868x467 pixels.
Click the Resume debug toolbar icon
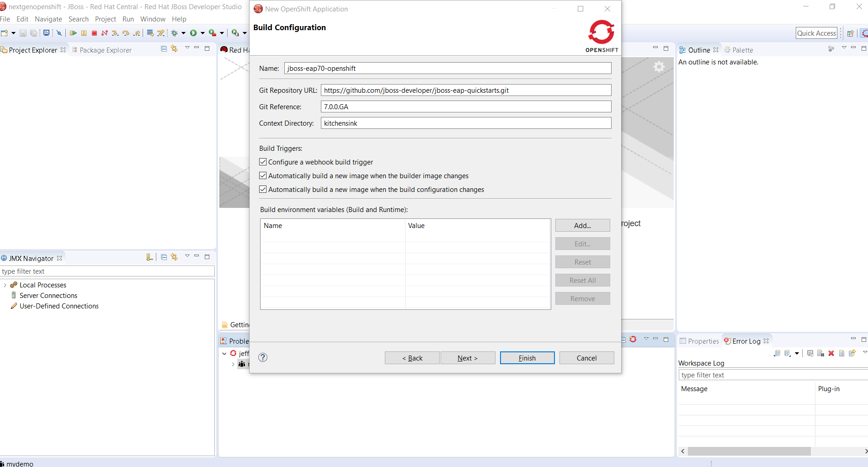point(73,33)
